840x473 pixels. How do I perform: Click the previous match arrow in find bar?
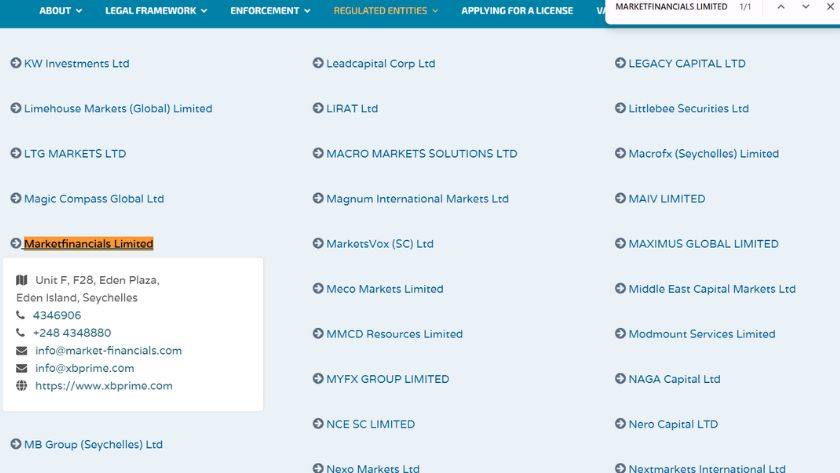pyautogui.click(x=781, y=7)
